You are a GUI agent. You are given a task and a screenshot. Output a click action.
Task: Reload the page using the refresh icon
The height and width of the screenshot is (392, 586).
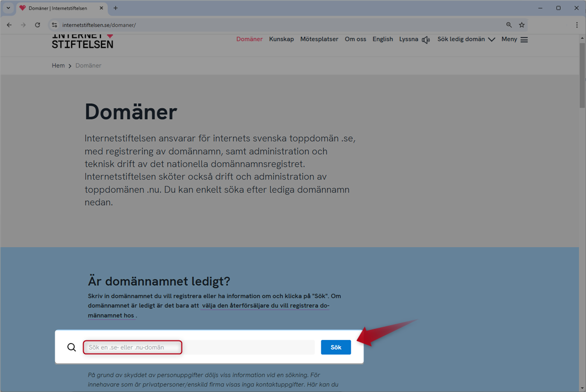37,24
